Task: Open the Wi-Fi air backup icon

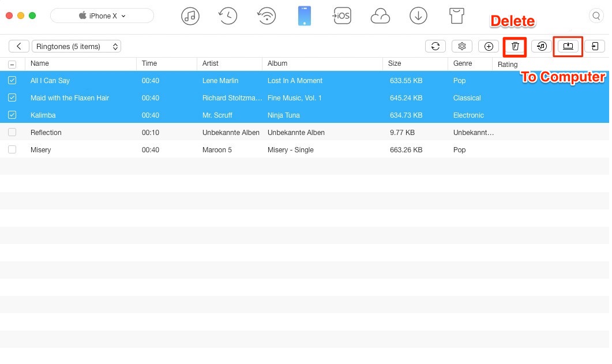Action: pos(266,16)
